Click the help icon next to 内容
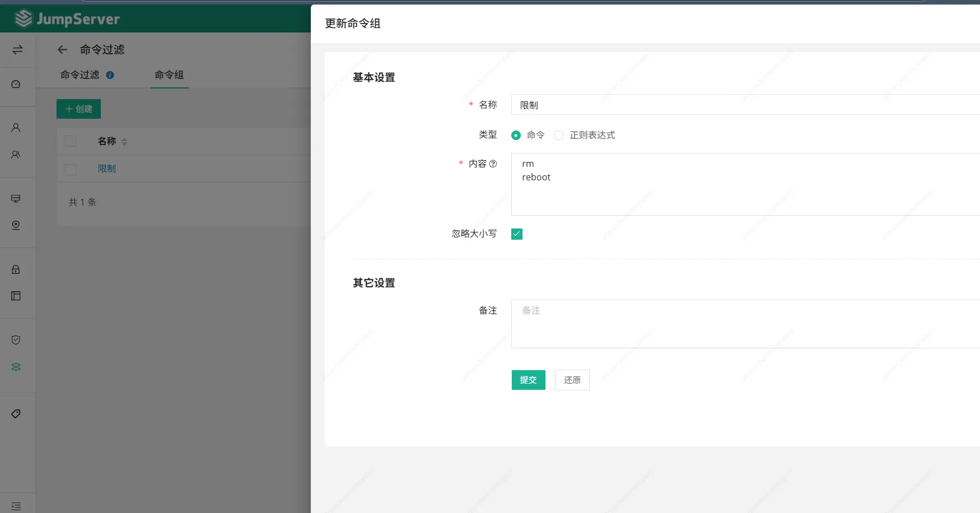980x513 pixels. 493,164
